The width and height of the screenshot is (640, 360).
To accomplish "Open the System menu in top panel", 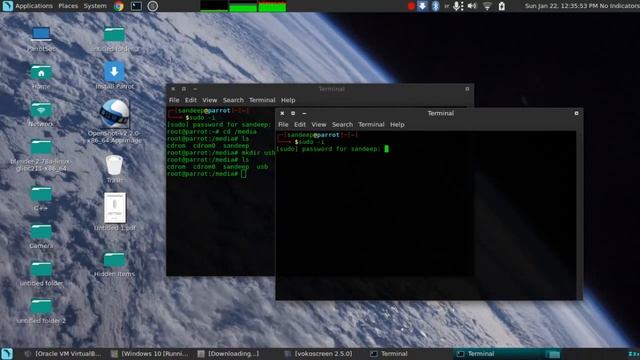I will (95, 6).
